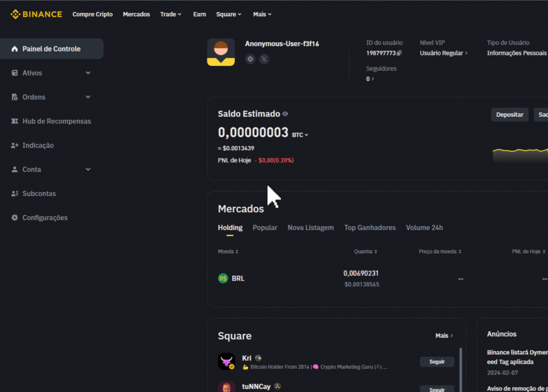Click the Hub de Recompensas ticket icon

click(15, 121)
